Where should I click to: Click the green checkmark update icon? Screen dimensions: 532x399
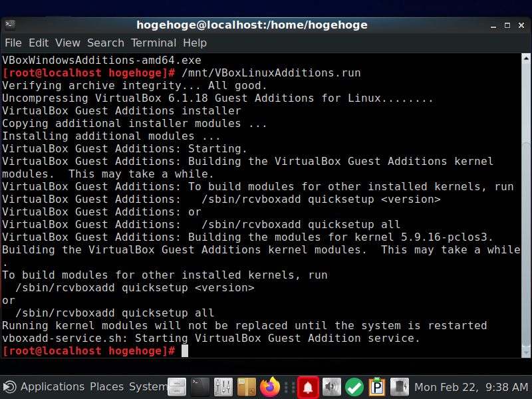(354, 387)
